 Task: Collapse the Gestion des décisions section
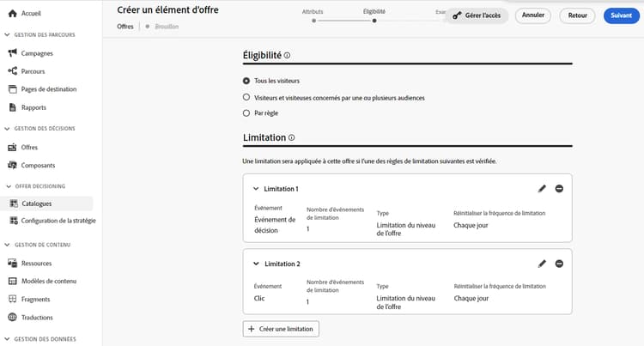[x=7, y=129]
